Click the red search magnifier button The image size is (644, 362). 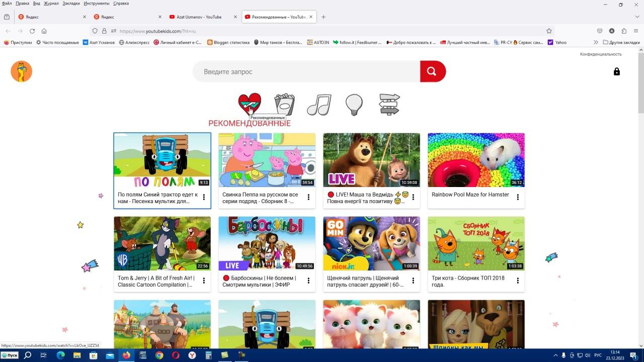click(x=433, y=71)
